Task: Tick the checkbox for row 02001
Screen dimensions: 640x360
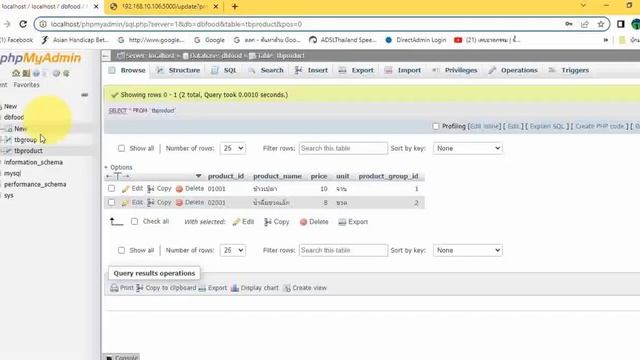Action: pos(111,202)
